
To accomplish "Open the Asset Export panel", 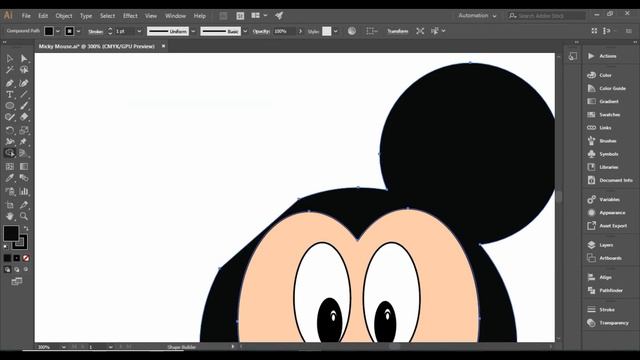I will 613,226.
